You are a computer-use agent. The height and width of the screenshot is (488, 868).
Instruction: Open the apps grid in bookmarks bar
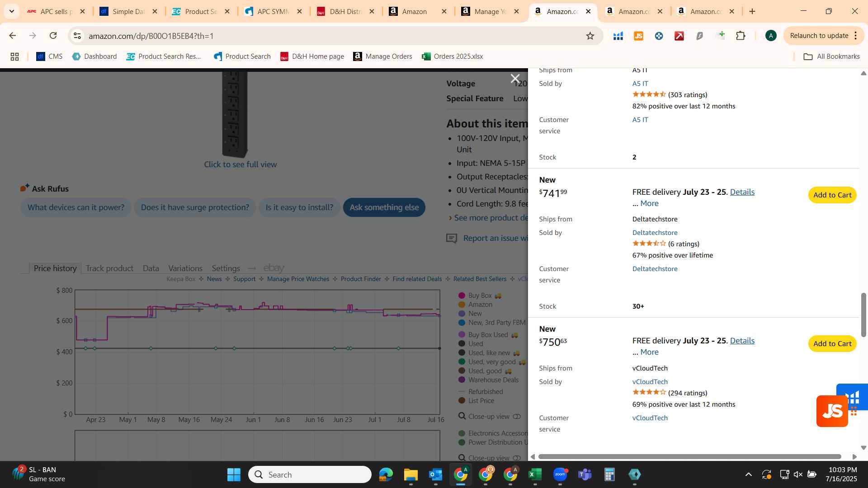click(x=14, y=56)
